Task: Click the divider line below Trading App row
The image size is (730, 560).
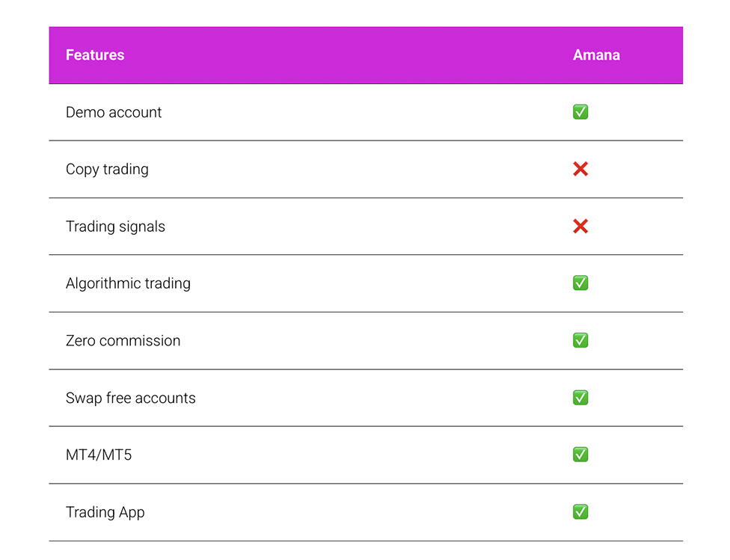Action: click(366, 541)
